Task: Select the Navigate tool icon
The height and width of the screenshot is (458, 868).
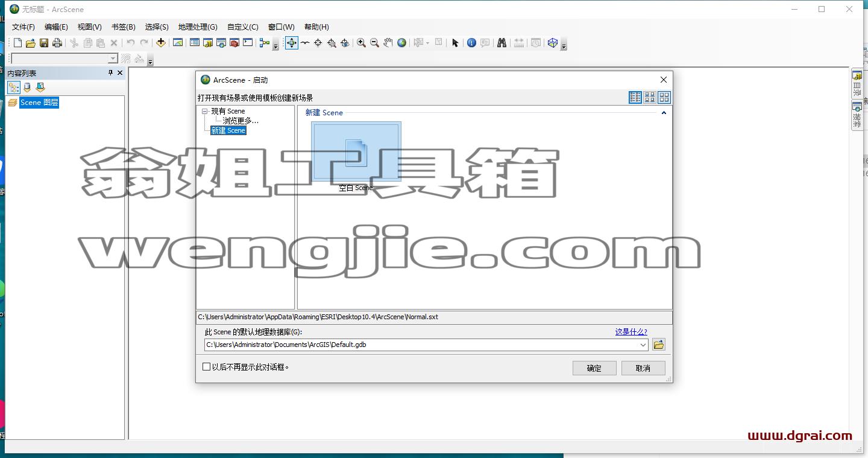Action: pos(292,43)
